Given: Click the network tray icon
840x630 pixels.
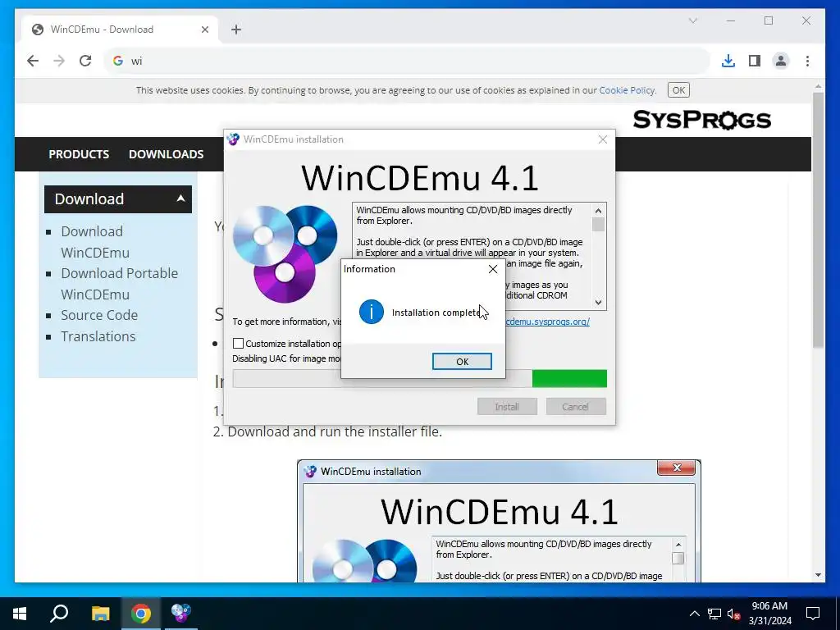Looking at the screenshot, I should (x=714, y=614).
